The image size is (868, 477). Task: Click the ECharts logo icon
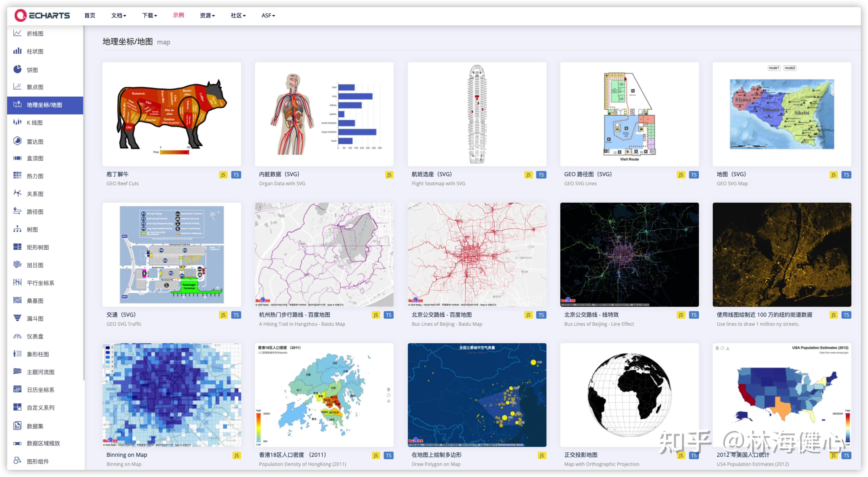click(20, 15)
